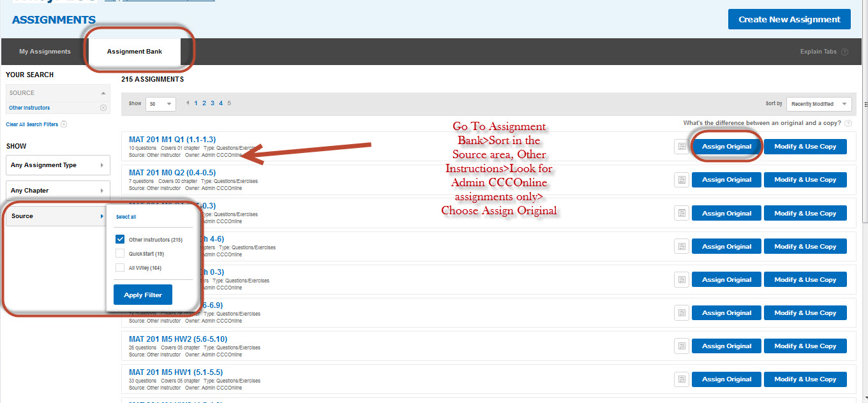
Task: Modify & Use Copy of MAT 201 M1 Q1
Action: tap(805, 147)
